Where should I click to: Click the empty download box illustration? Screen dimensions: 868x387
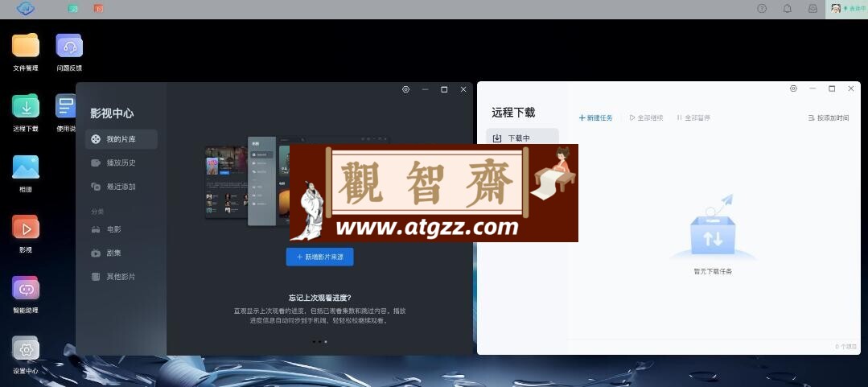point(713,228)
